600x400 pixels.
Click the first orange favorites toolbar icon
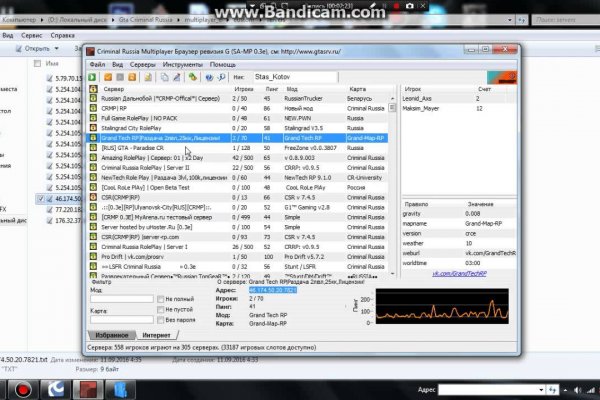pos(107,76)
